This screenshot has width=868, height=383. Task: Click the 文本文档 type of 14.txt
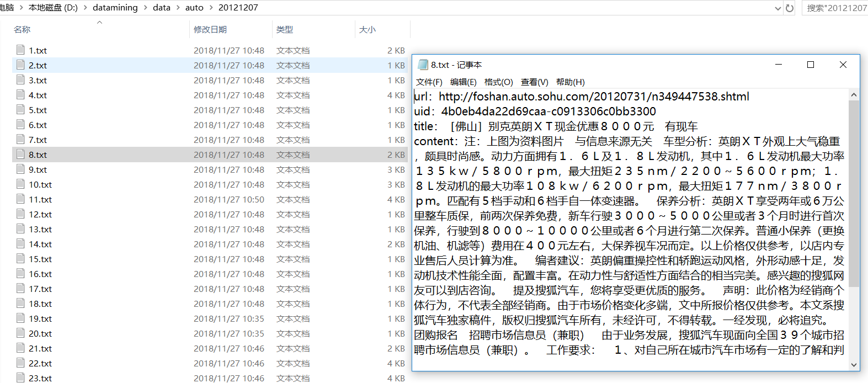point(293,244)
